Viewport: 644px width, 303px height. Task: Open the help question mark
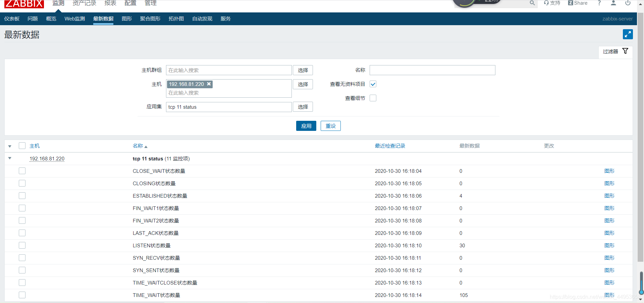tap(599, 3)
